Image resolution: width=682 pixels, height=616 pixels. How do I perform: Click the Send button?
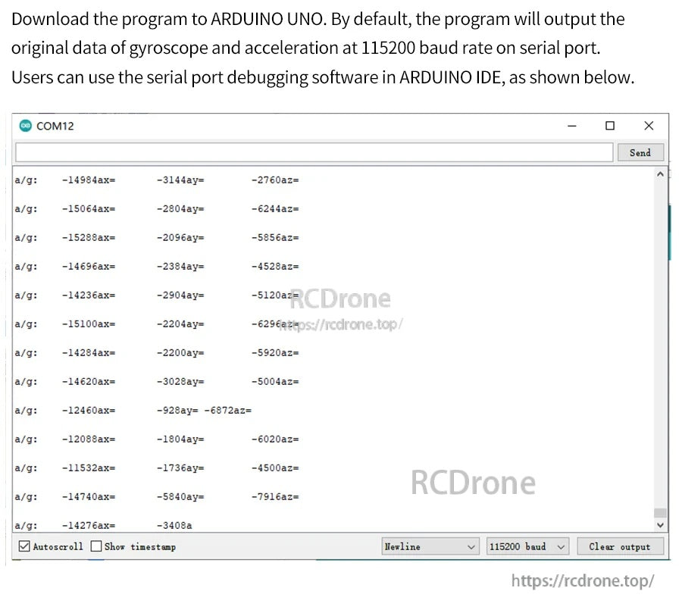click(640, 153)
